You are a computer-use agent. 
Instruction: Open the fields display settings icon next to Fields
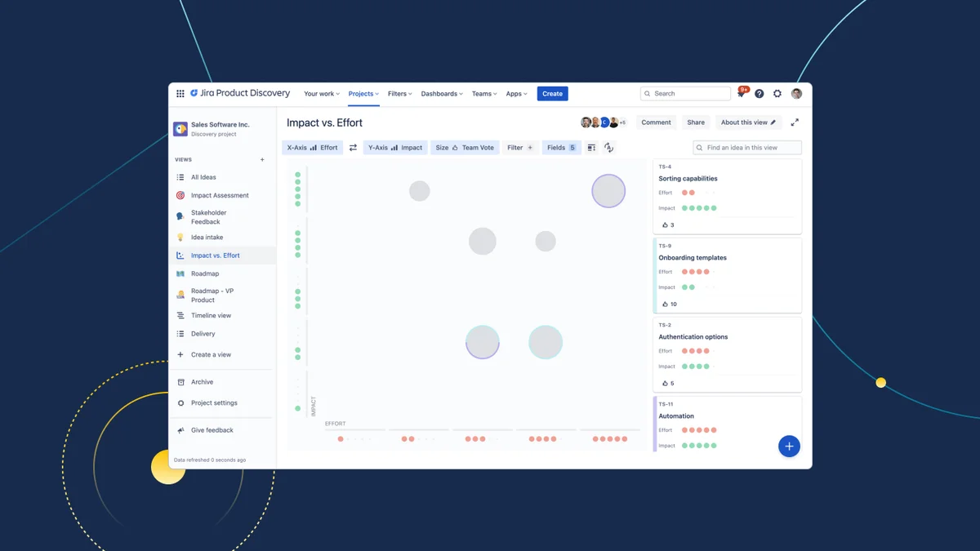click(590, 148)
